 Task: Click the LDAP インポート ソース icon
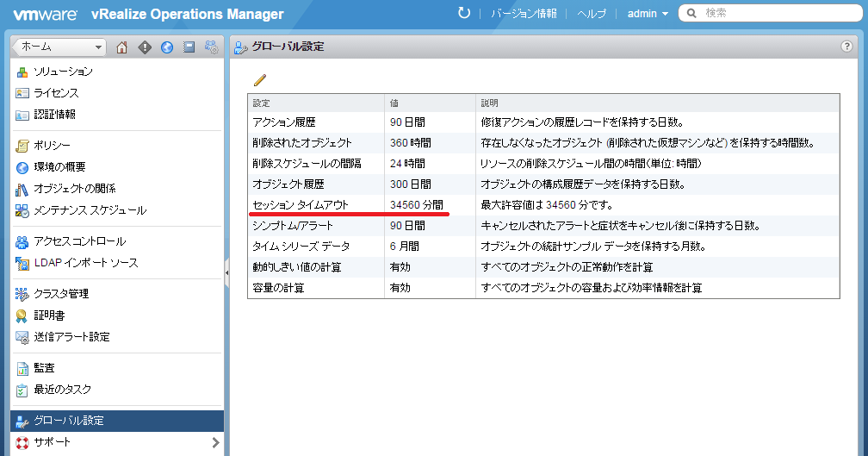coord(22,263)
